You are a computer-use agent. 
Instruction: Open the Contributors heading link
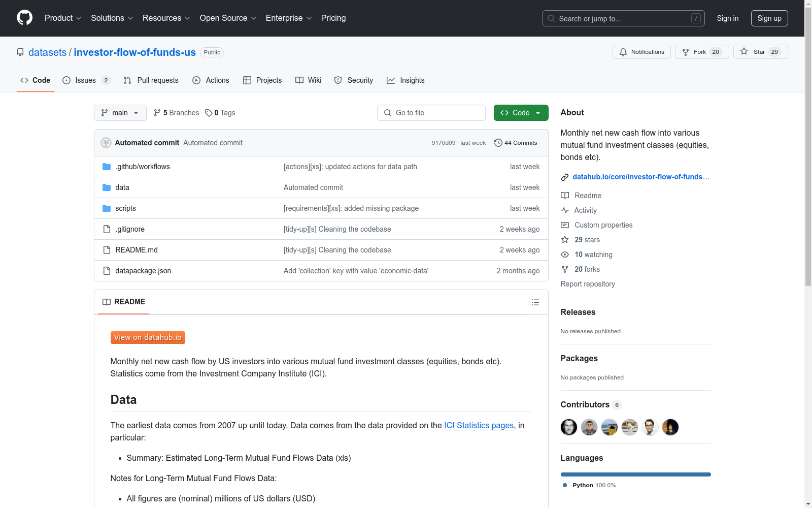(591, 404)
